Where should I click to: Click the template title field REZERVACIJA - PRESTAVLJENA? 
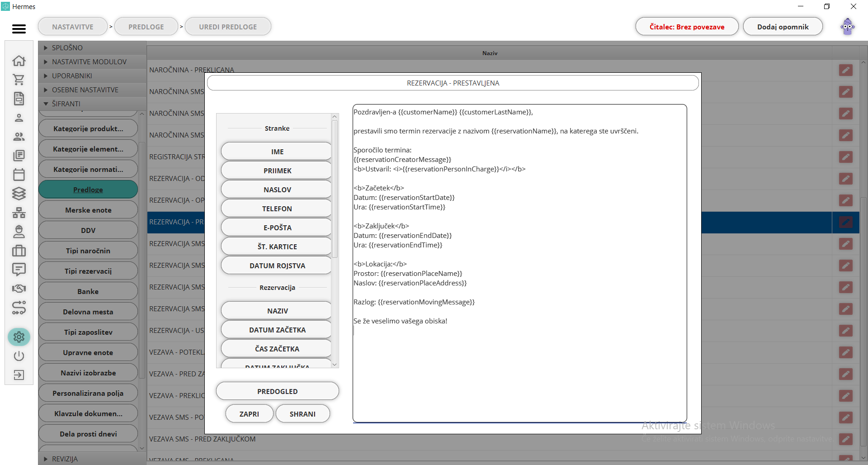(x=453, y=83)
